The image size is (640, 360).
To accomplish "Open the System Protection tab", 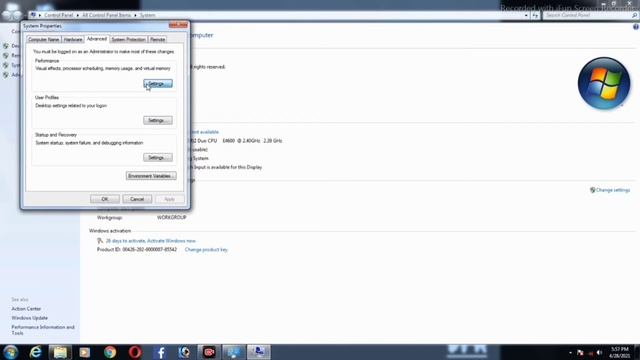I will coord(128,40).
